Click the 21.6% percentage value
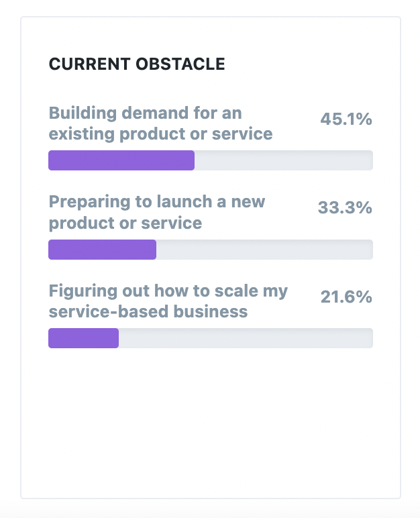This screenshot has width=420, height=518. pyautogui.click(x=346, y=297)
